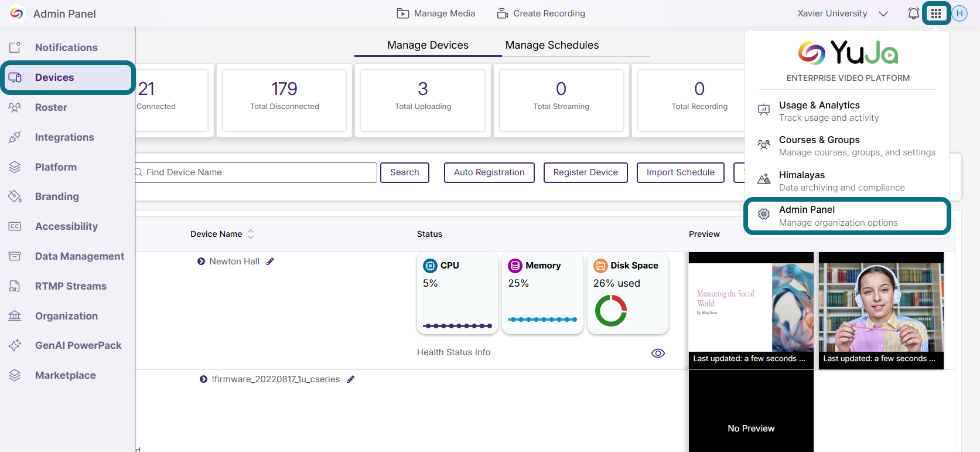Click the user profile avatar H
This screenshot has height=452, width=980.
click(x=959, y=13)
